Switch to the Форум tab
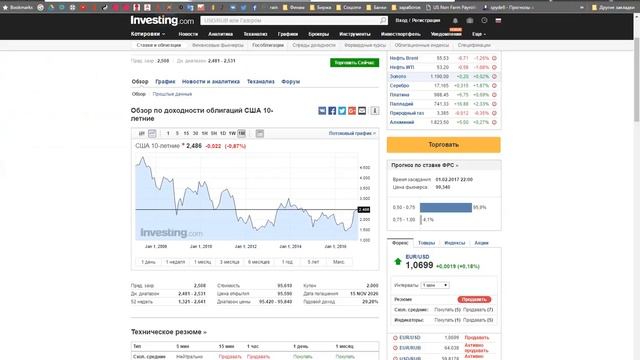 tap(291, 82)
